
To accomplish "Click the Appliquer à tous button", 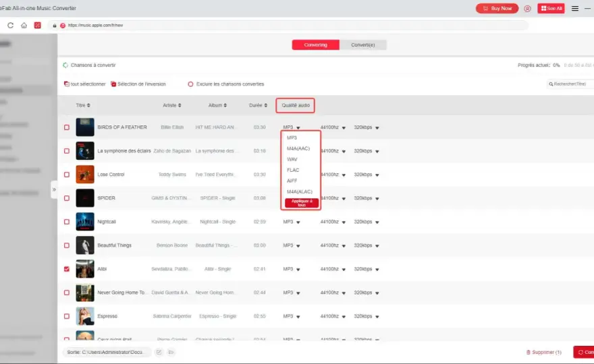I will coord(302,203).
